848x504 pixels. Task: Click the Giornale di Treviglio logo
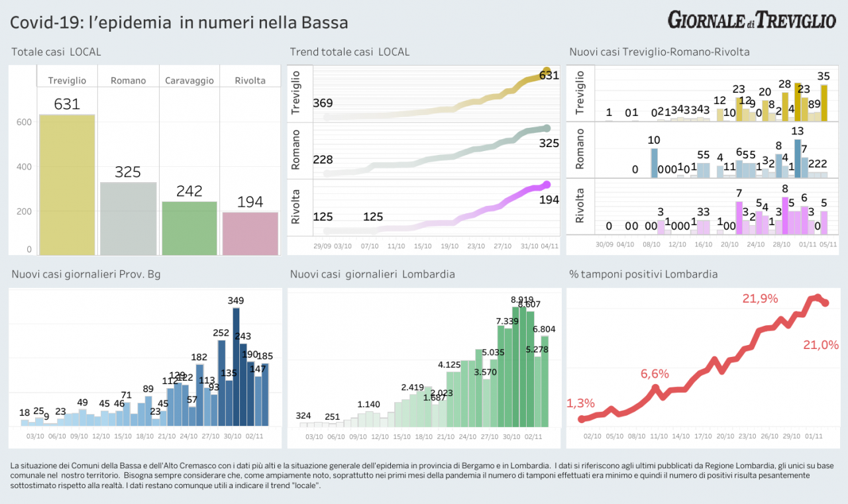(751, 20)
